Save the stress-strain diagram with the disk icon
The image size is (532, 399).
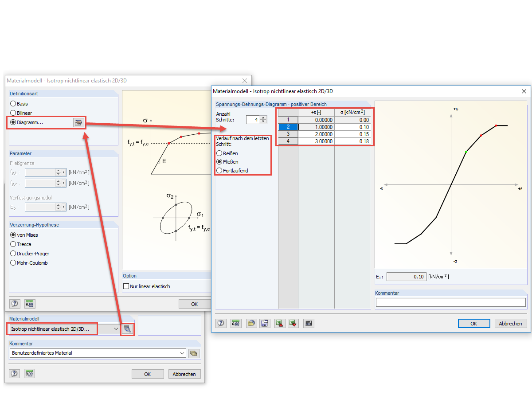265,323
